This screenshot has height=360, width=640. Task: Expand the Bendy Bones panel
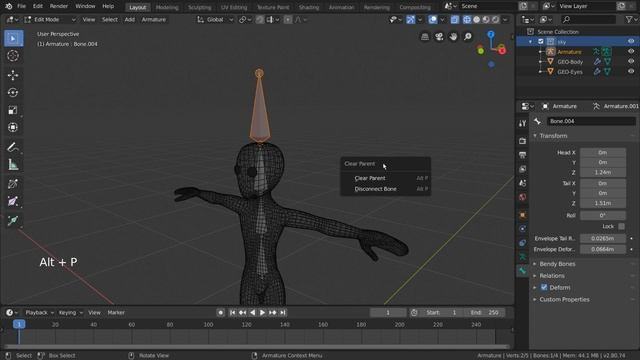[557, 264]
